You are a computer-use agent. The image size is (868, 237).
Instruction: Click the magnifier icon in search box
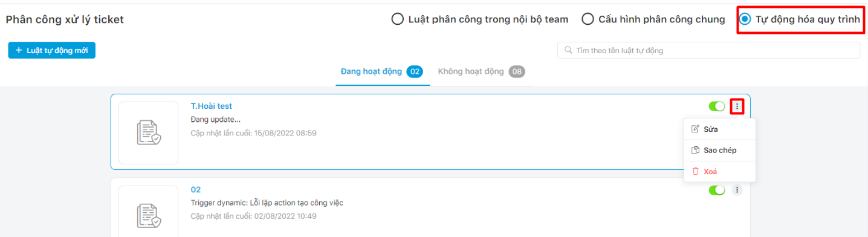pyautogui.click(x=568, y=50)
